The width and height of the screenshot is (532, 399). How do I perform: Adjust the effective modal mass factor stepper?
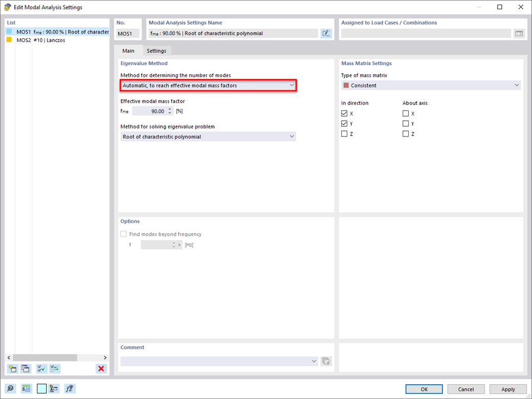(169, 111)
